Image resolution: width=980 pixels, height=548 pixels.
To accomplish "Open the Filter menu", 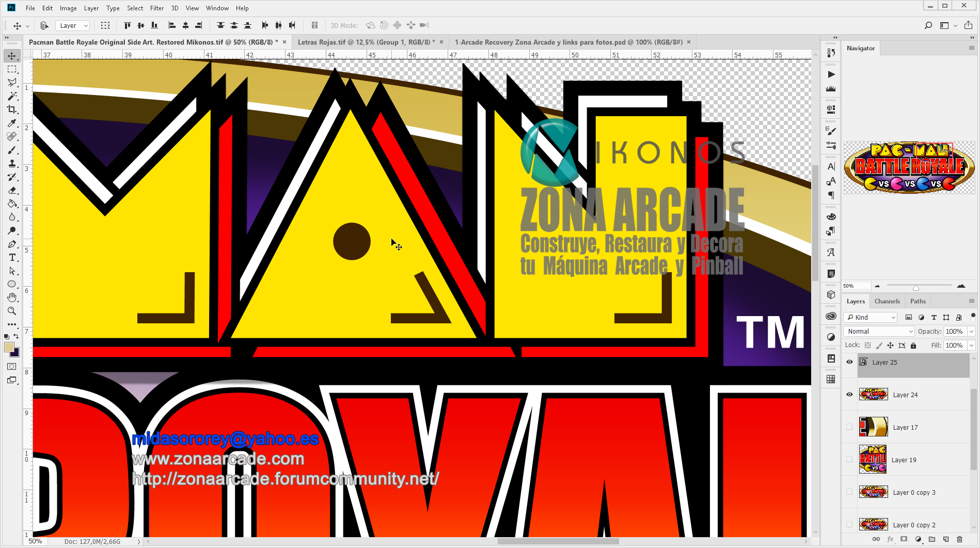I will click(x=156, y=8).
